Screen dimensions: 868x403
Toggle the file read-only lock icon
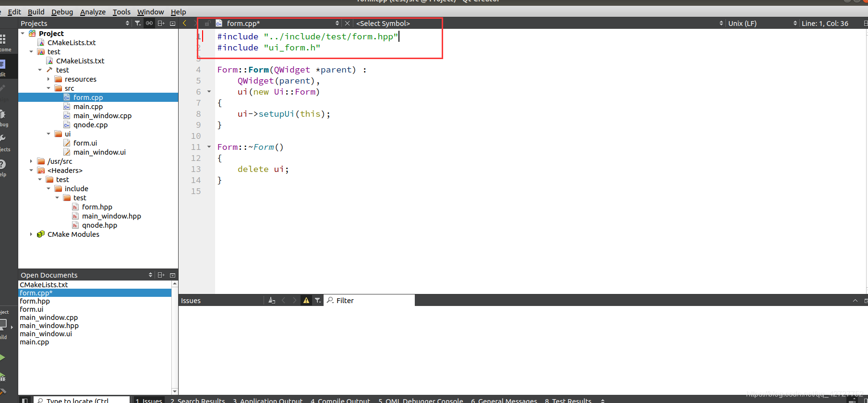207,23
